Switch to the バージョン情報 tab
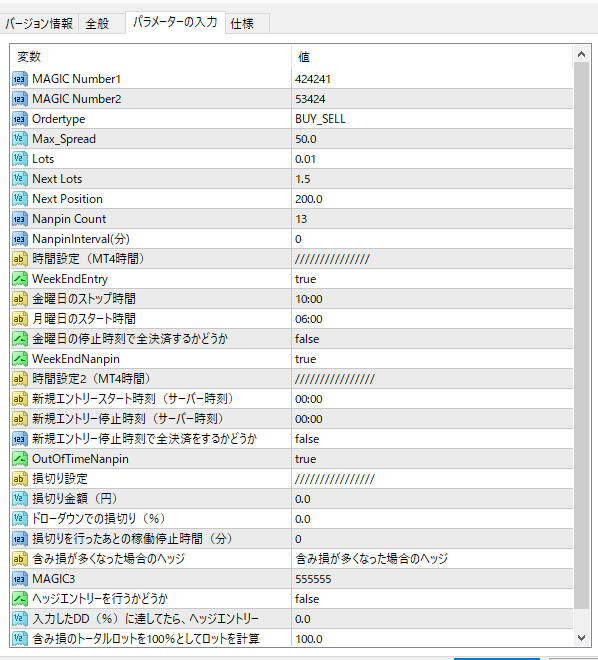The image size is (598, 660). pos(39,24)
